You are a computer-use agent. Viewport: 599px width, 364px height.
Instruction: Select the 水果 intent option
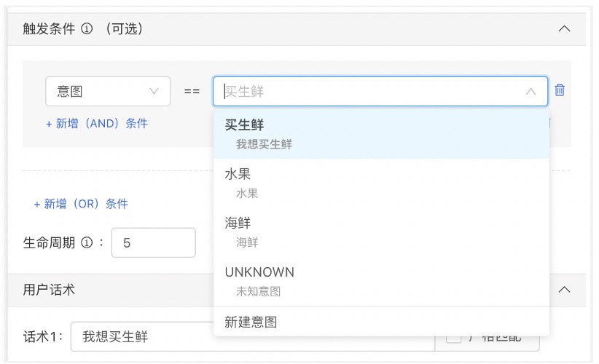381,183
